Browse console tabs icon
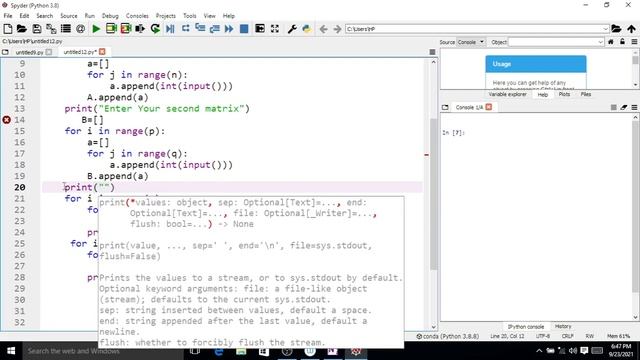640x360 pixels. 445,107
